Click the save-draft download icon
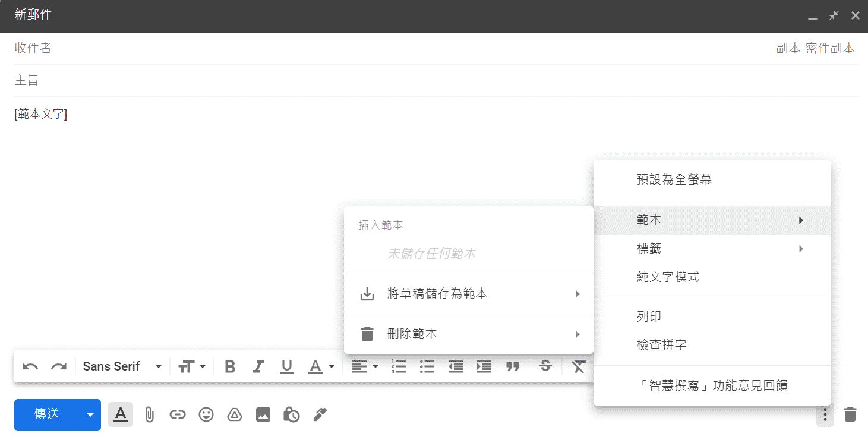868x440 pixels. coord(367,294)
